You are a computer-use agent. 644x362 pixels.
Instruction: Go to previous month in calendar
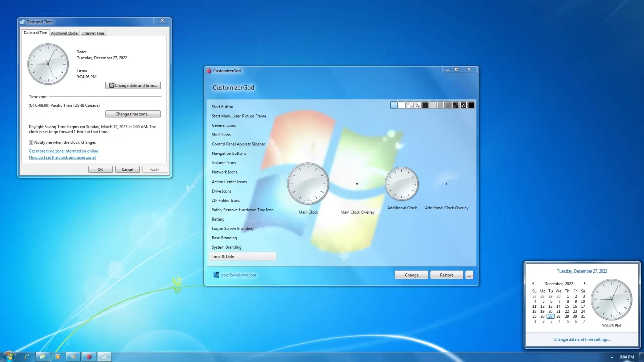533,284
